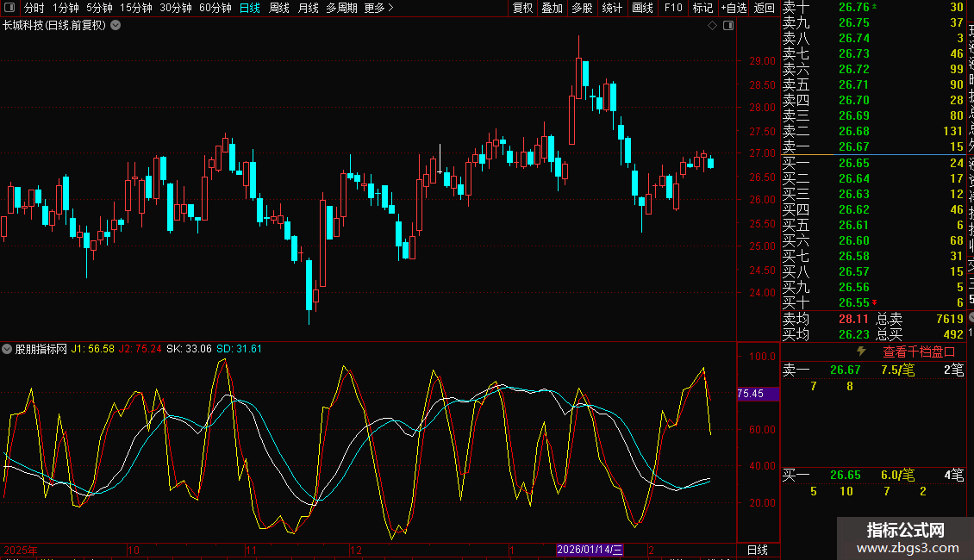Select the 周线 weekly chart tab
The image size is (974, 560).
coord(279,8)
